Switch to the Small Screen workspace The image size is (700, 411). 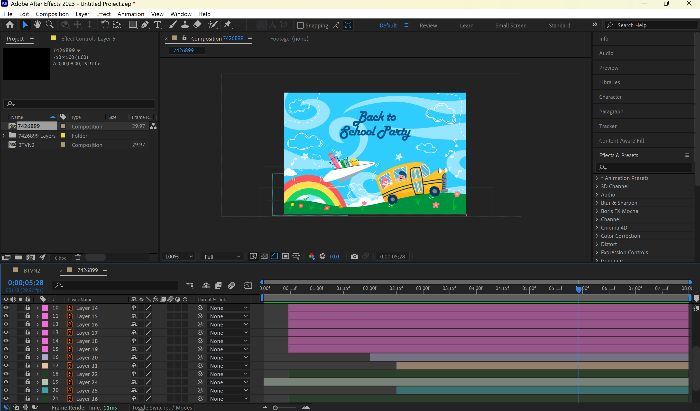coord(511,25)
